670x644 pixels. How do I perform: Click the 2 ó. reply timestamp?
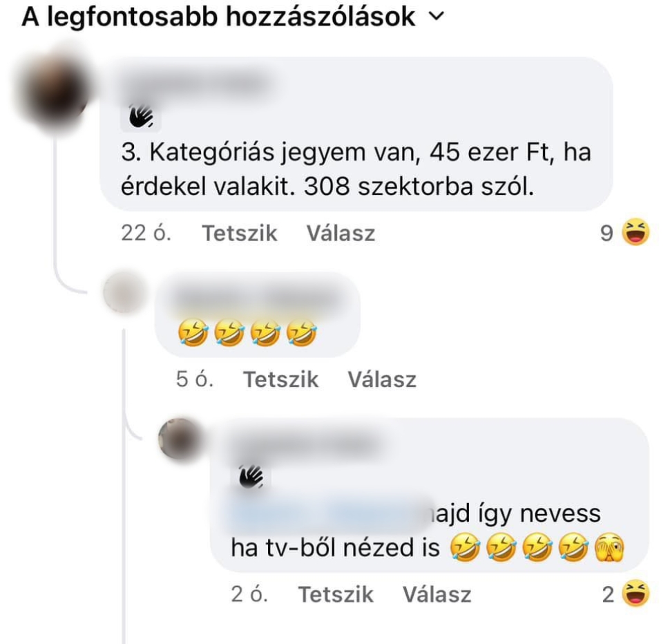249,594
